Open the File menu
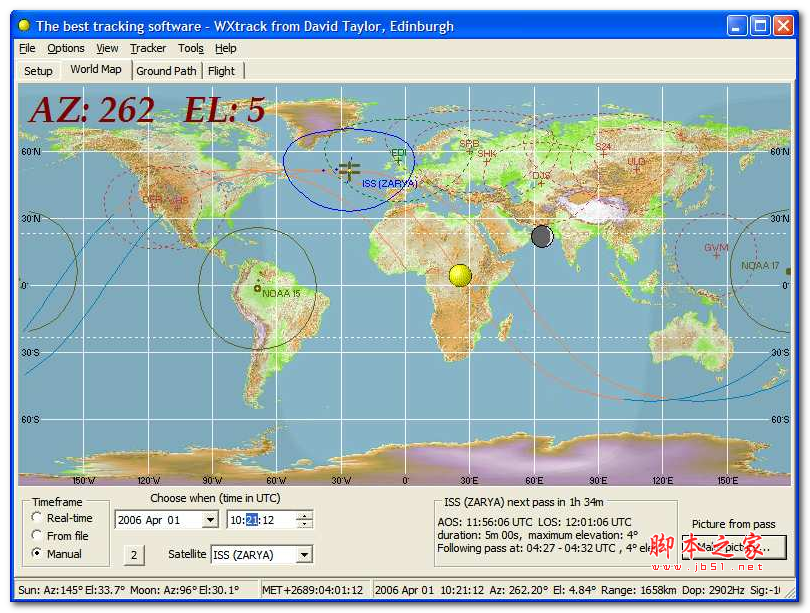This screenshot has width=810, height=613. (x=27, y=48)
